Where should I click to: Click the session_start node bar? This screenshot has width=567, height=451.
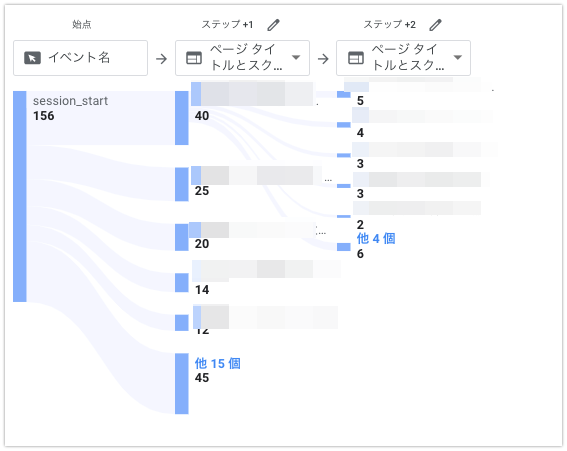20,196
